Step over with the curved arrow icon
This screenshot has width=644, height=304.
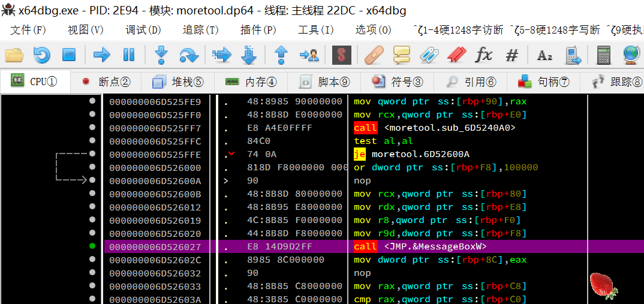[x=189, y=55]
